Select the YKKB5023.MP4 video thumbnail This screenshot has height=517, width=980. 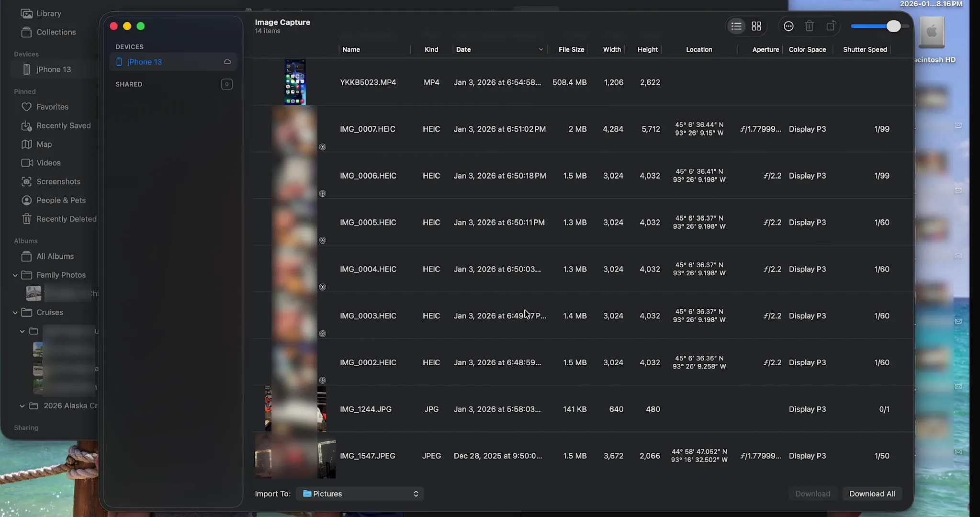tap(295, 82)
